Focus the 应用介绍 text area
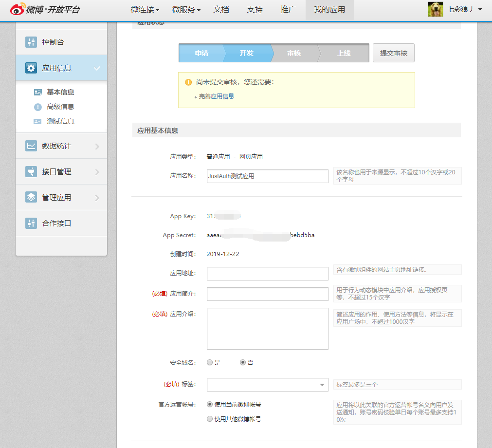492x448 pixels. pos(267,328)
